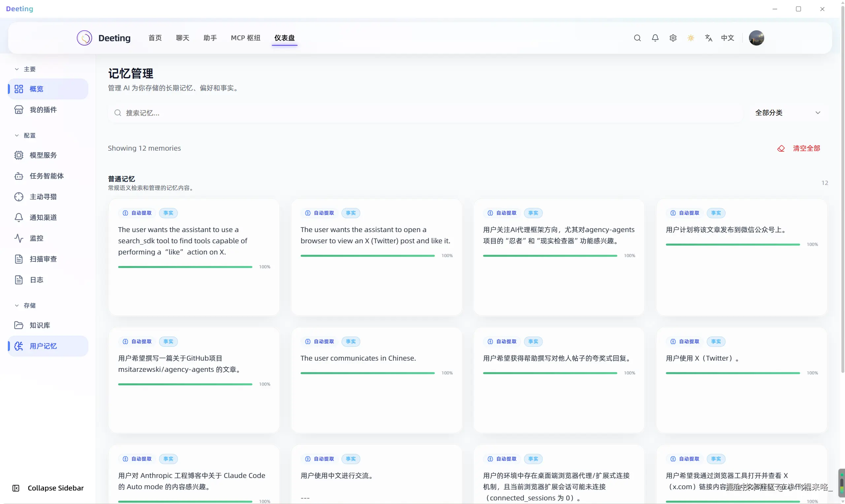Open 模型服务 in sidebar

(43, 155)
